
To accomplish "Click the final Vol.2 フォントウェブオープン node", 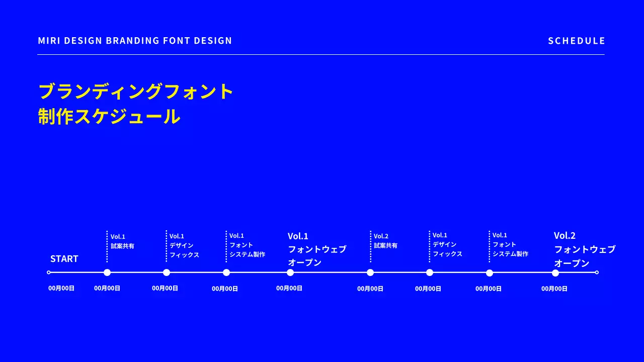I will [555, 273].
